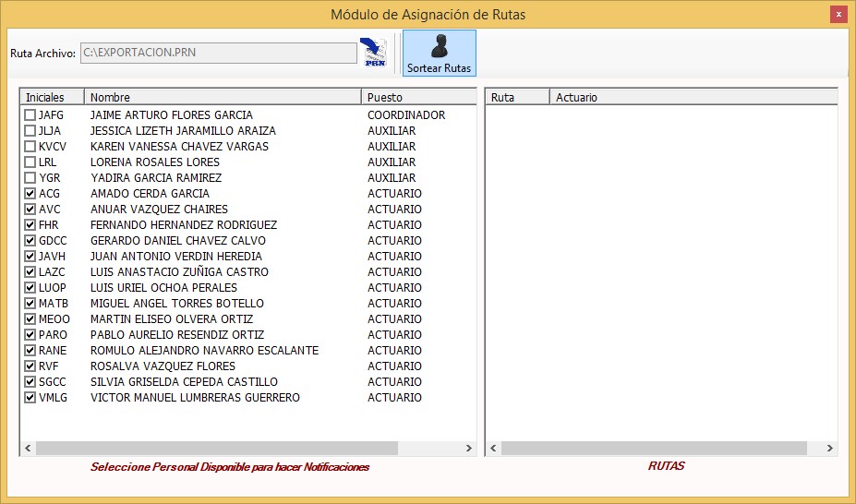Select name KAREN VANESSA CHAVEZ VARGAS
This screenshot has width=856, height=504.
(179, 147)
